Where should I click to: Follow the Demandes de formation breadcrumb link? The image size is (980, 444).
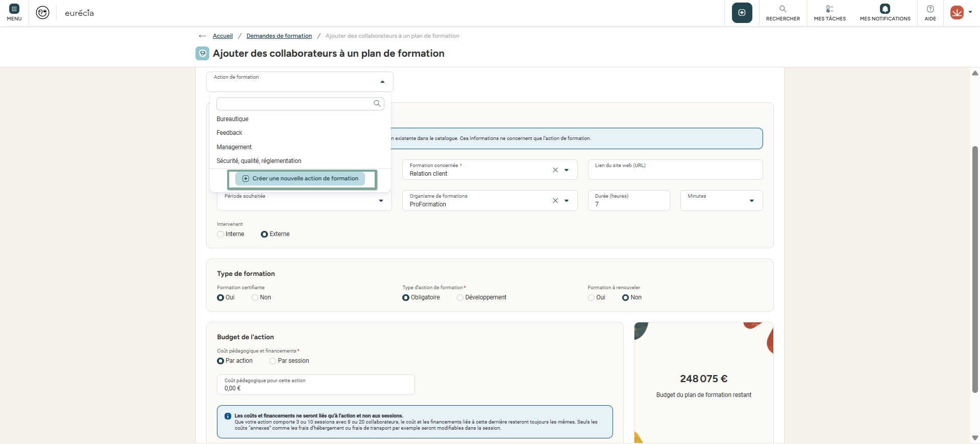click(x=279, y=36)
